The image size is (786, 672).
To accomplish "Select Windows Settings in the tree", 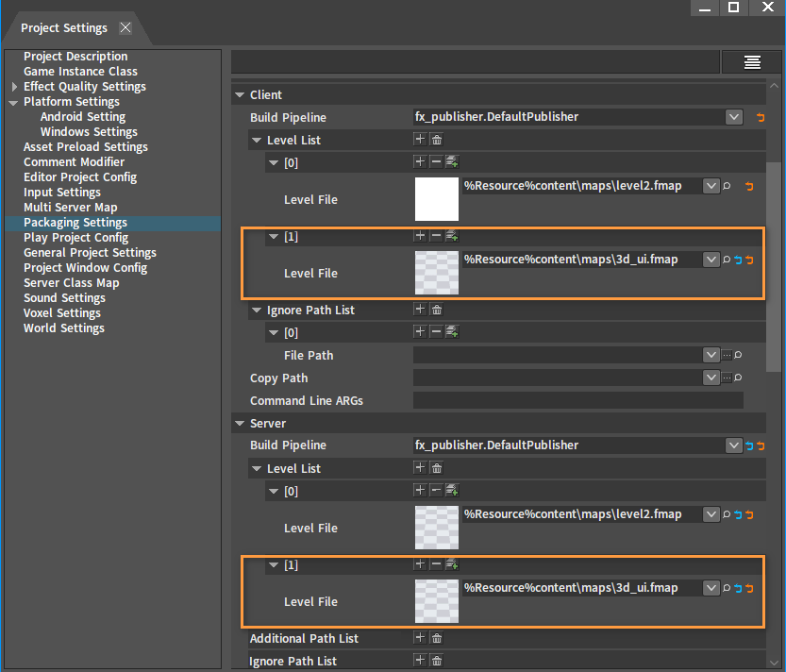I will pyautogui.click(x=89, y=132).
